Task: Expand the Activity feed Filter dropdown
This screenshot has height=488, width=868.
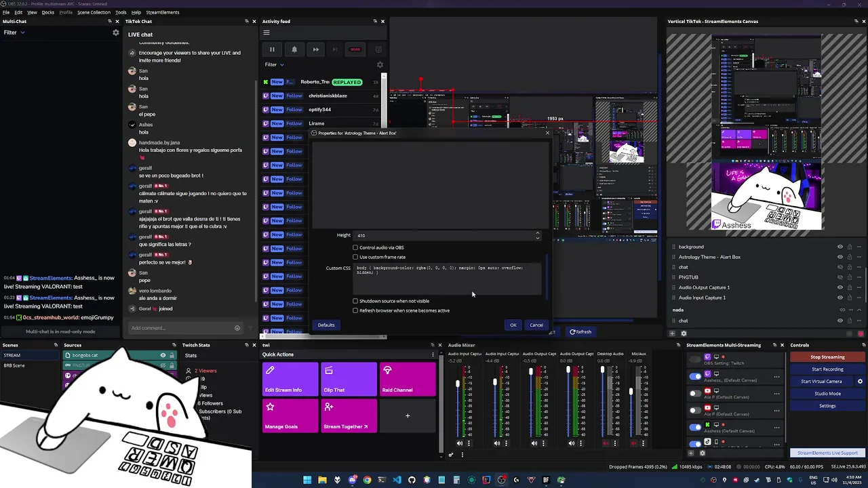Action: click(x=275, y=64)
